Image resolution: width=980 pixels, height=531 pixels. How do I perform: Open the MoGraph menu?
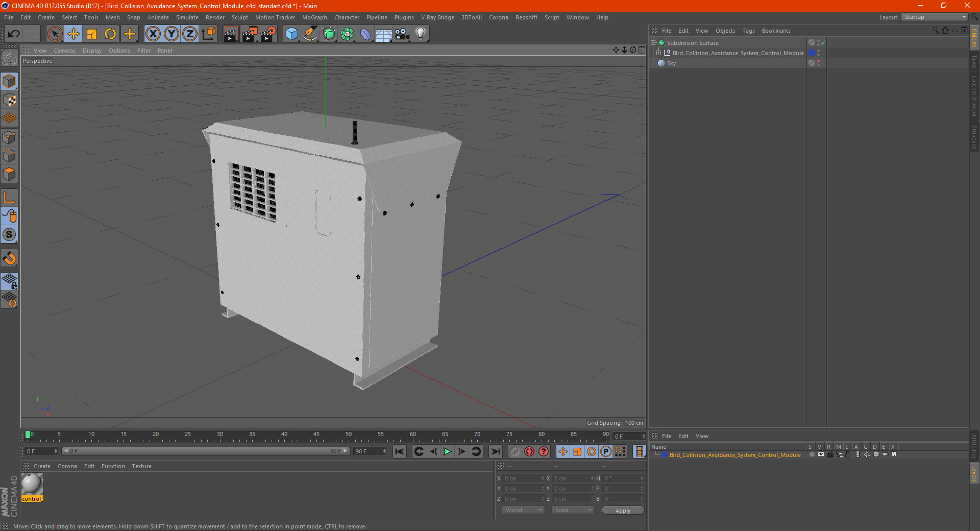click(314, 17)
